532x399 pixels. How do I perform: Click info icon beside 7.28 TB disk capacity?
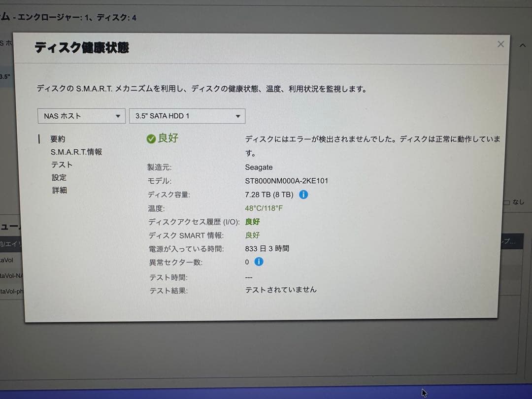point(304,195)
